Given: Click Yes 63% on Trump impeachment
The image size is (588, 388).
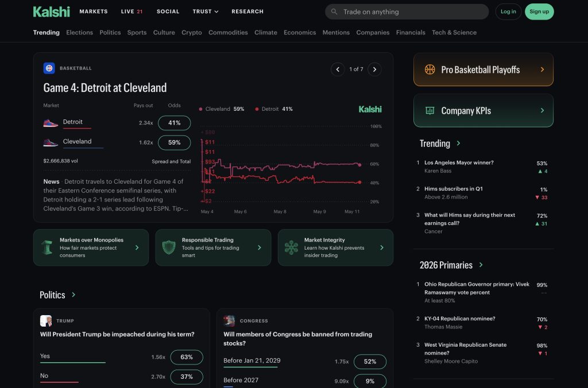Looking at the screenshot, I should coord(187,357).
